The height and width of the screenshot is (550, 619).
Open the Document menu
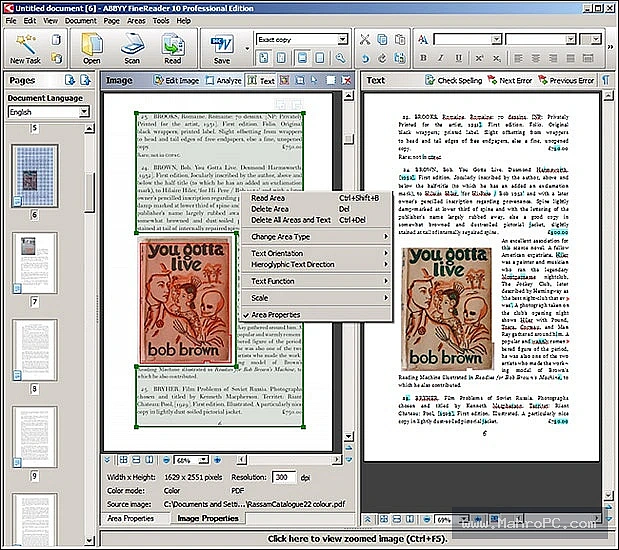[x=81, y=21]
